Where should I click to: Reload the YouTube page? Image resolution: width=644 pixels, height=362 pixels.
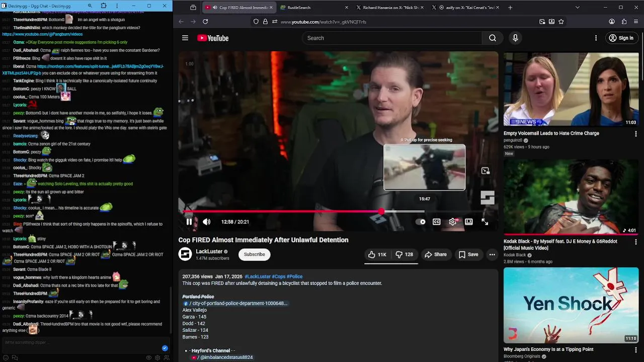(205, 22)
